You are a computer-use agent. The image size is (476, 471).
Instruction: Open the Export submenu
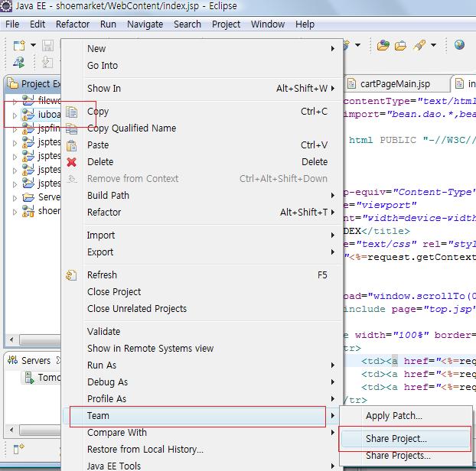coord(202,252)
